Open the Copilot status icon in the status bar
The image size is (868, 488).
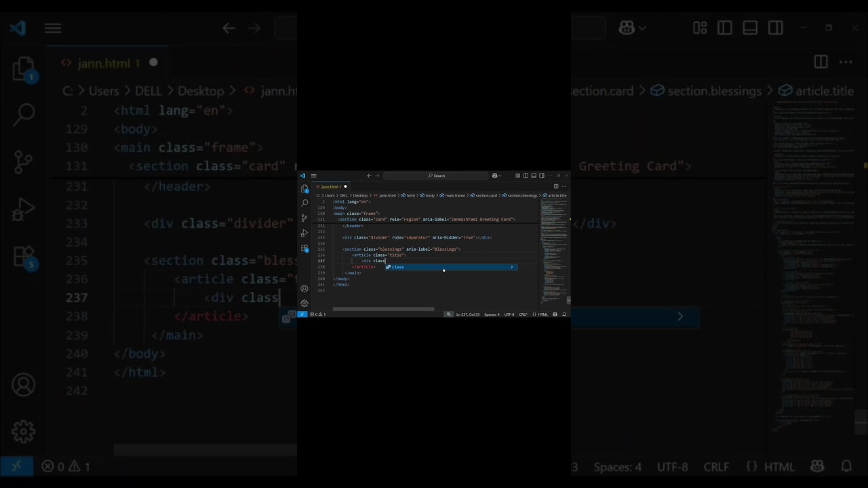pyautogui.click(x=555, y=314)
